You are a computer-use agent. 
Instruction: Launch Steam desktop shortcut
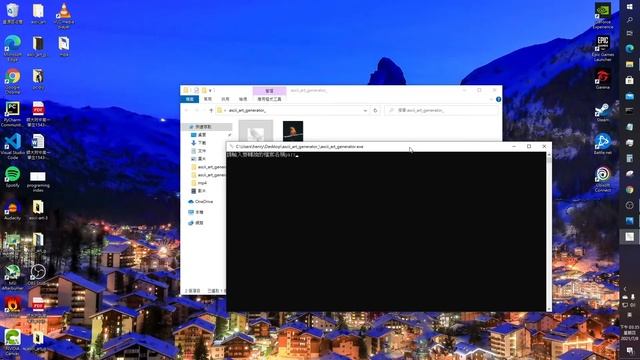pyautogui.click(x=602, y=112)
